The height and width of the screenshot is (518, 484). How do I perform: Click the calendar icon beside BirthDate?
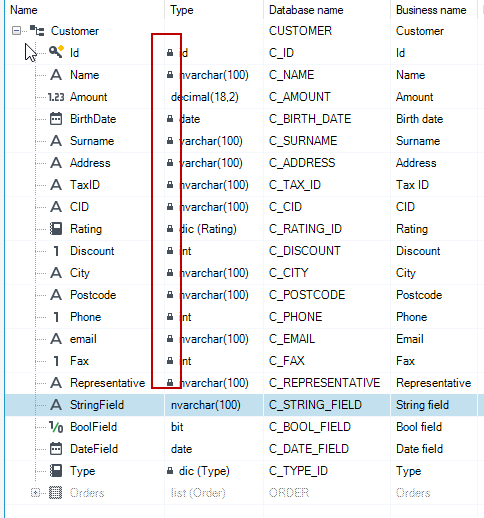coord(56,119)
